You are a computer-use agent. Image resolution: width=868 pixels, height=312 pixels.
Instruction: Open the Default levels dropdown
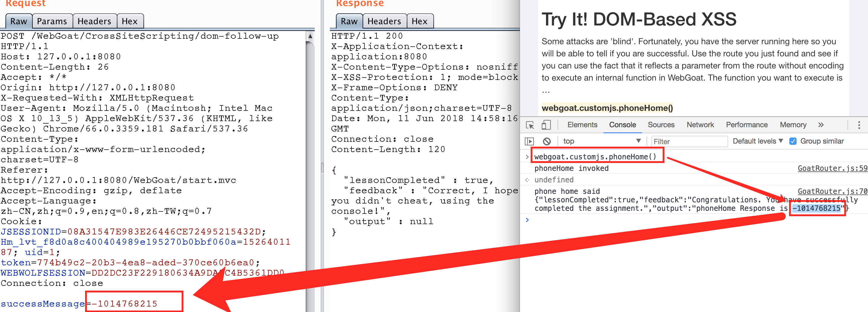[758, 141]
